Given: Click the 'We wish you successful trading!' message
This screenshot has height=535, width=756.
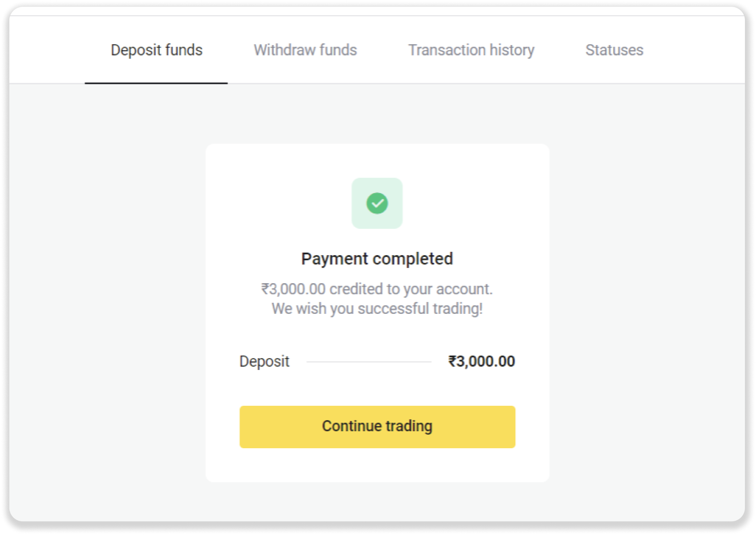Looking at the screenshot, I should (x=377, y=308).
